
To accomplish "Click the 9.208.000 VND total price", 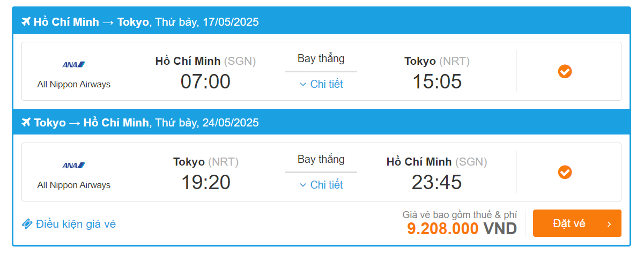I will 462,229.
